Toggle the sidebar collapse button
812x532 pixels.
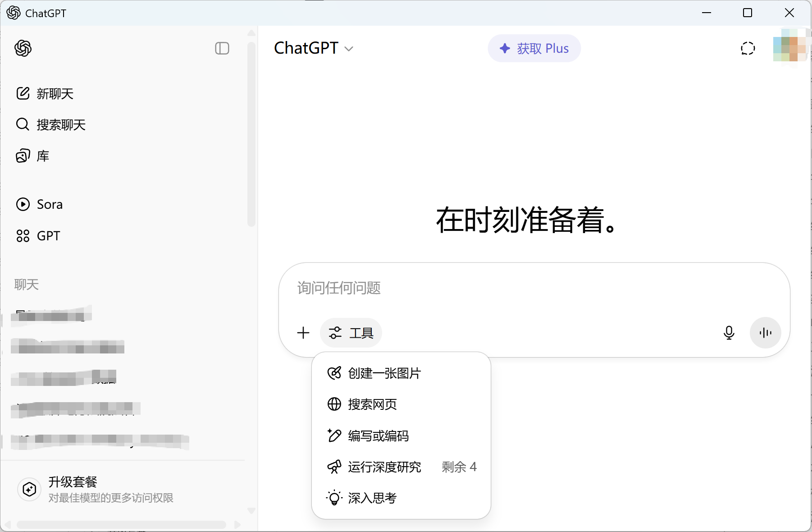point(222,48)
